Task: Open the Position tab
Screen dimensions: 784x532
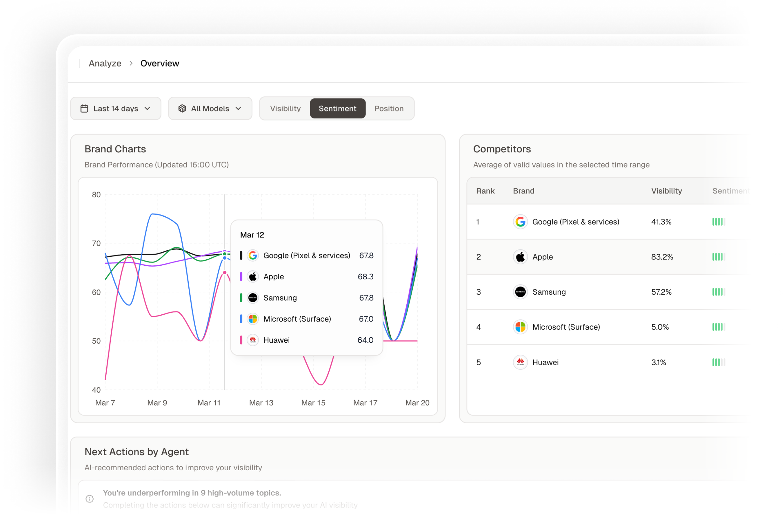Action: coord(388,108)
